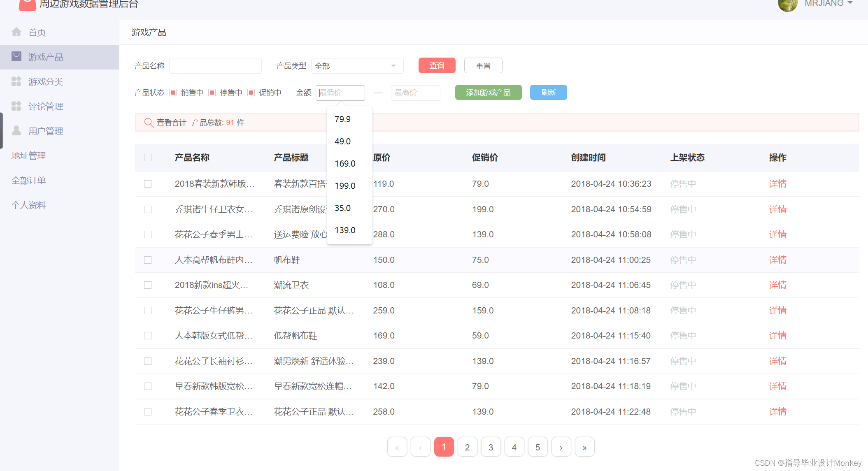Viewport: 868px width, 471px height.
Task: Click the person icon beside 用户管理
Action: [16, 130]
